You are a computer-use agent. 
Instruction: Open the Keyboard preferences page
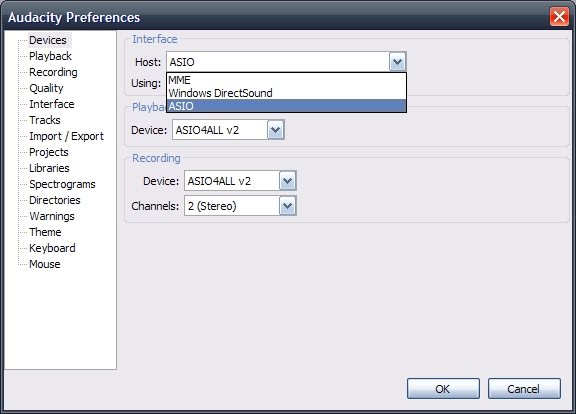tap(52, 248)
